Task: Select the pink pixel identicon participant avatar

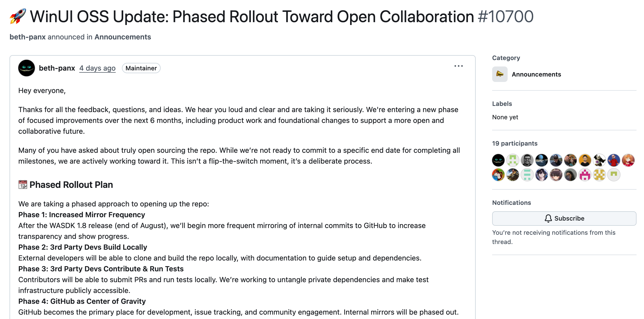Action: [585, 175]
